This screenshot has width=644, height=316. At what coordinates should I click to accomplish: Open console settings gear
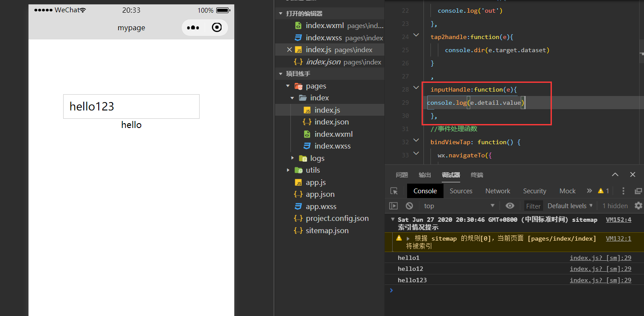click(x=638, y=206)
